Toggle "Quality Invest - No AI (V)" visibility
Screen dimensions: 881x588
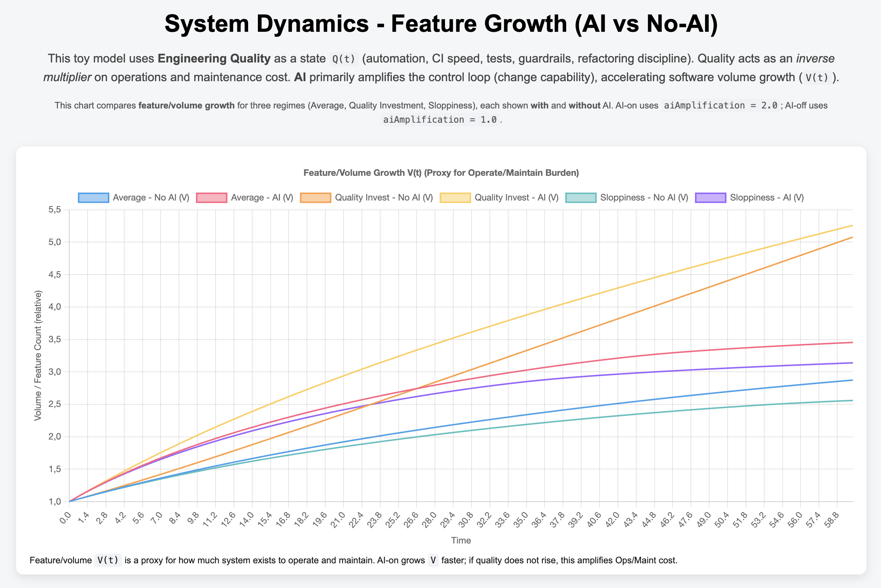385,197
